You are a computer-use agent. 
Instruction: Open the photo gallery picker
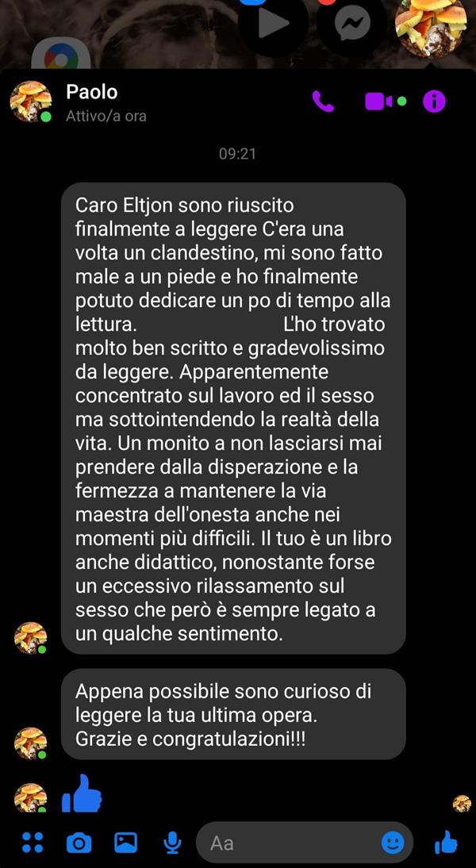coord(125,843)
